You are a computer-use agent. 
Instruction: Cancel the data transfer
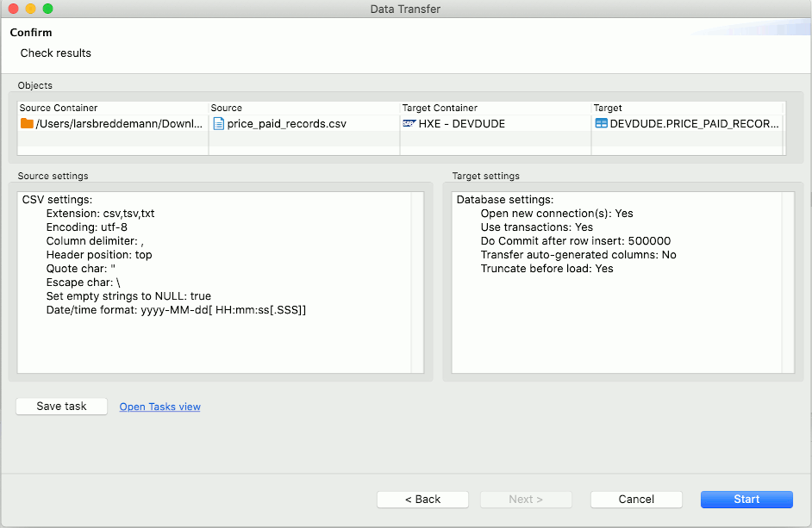(635, 499)
